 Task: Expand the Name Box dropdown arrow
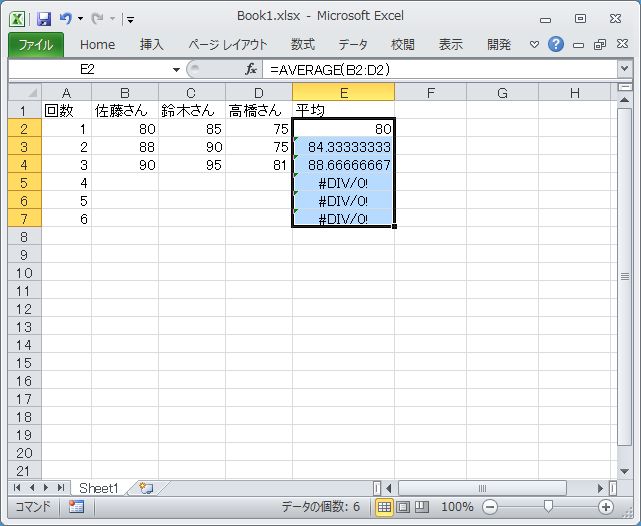[176, 70]
